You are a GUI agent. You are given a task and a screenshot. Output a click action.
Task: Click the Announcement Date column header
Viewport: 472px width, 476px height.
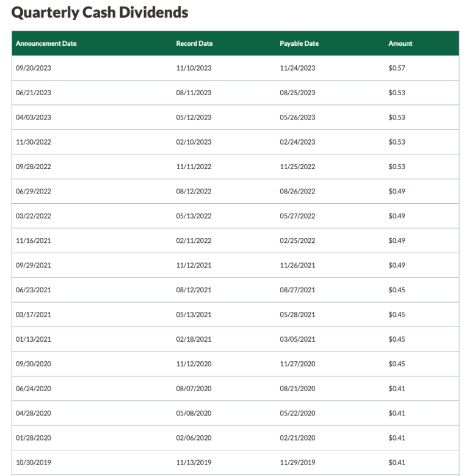[46, 43]
